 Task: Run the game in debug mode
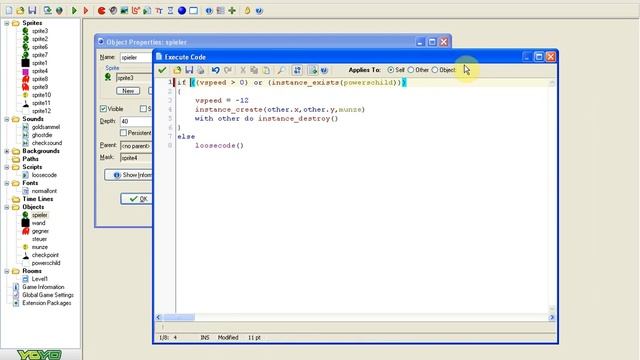pos(86,11)
